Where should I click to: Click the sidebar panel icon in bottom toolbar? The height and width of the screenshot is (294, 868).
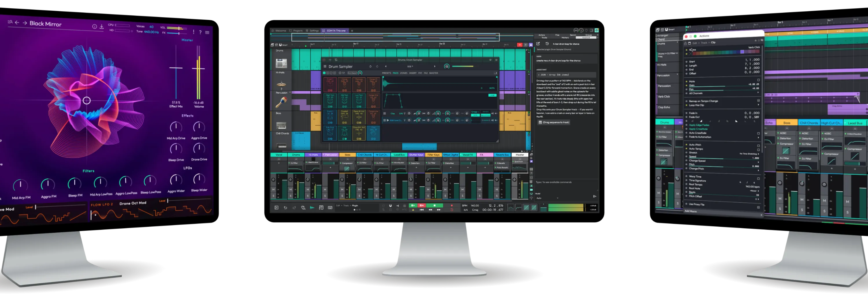[x=276, y=208]
